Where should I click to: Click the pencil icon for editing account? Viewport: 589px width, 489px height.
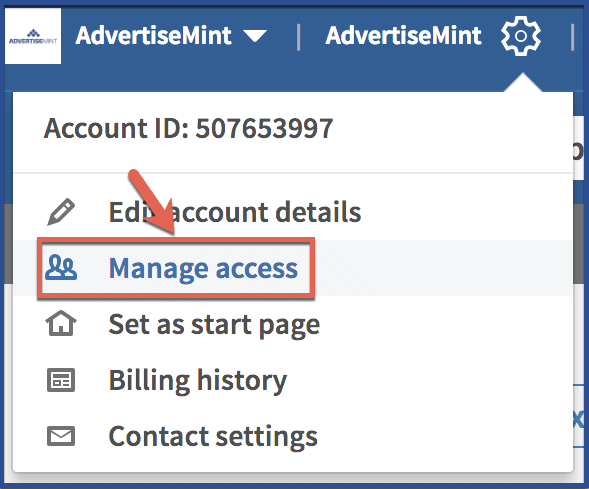click(61, 212)
